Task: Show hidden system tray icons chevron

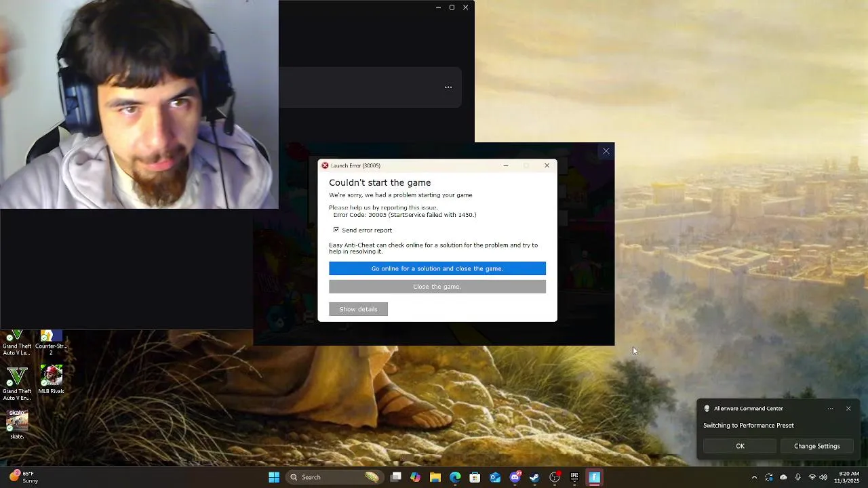Action: click(x=754, y=477)
